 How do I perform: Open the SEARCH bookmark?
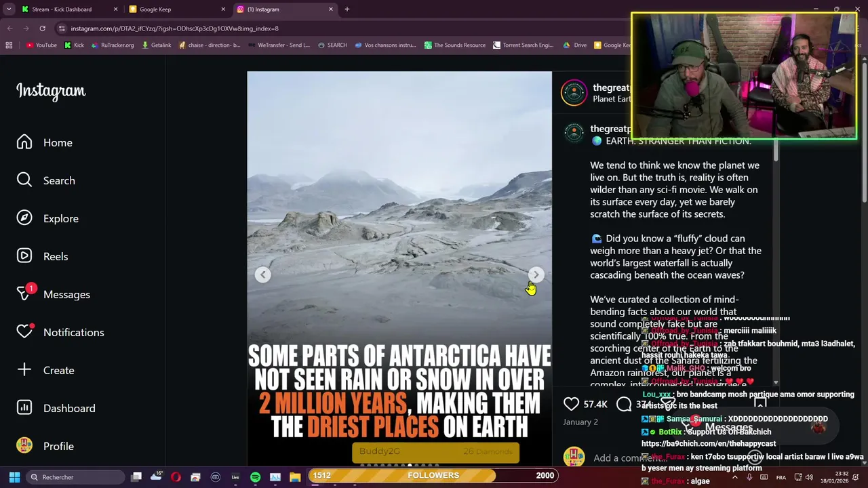[332, 45]
